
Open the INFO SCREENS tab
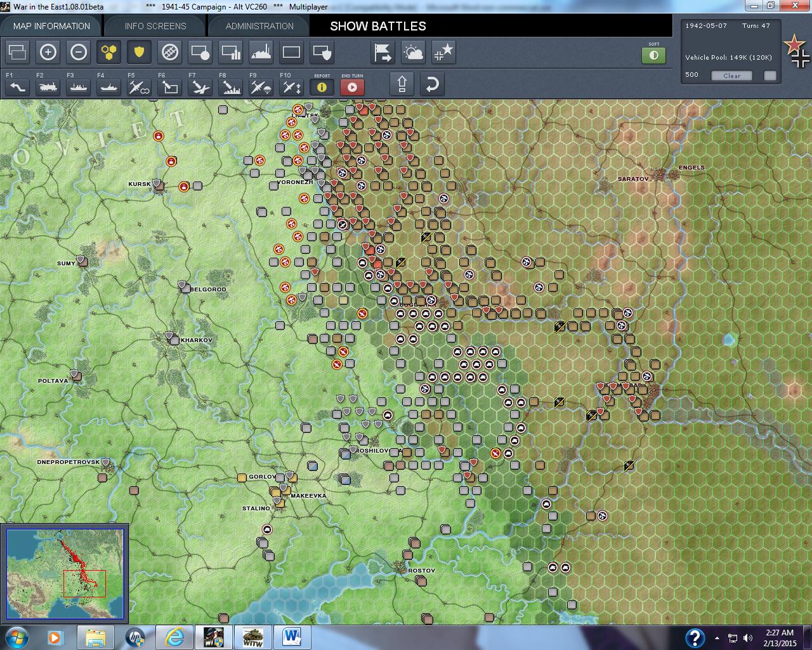[155, 26]
